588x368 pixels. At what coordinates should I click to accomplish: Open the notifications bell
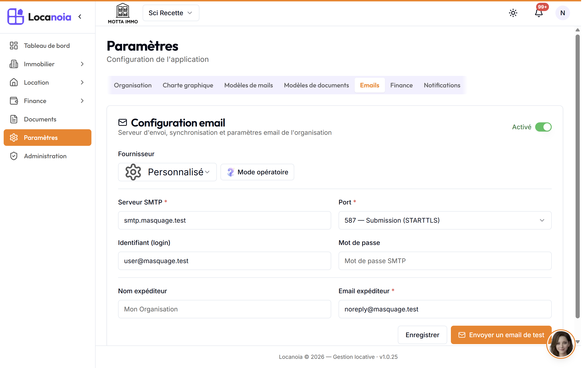click(538, 13)
